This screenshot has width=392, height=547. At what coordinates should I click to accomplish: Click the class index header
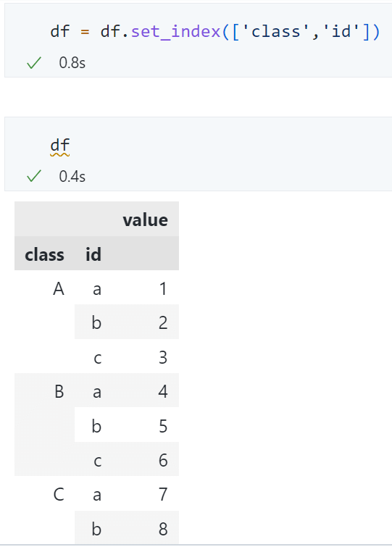tap(44, 254)
